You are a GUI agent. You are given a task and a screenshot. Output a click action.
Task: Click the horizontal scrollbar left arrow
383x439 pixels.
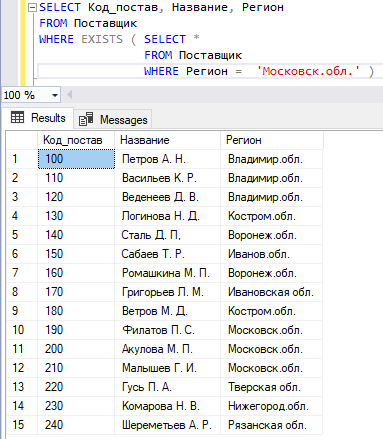(69, 95)
